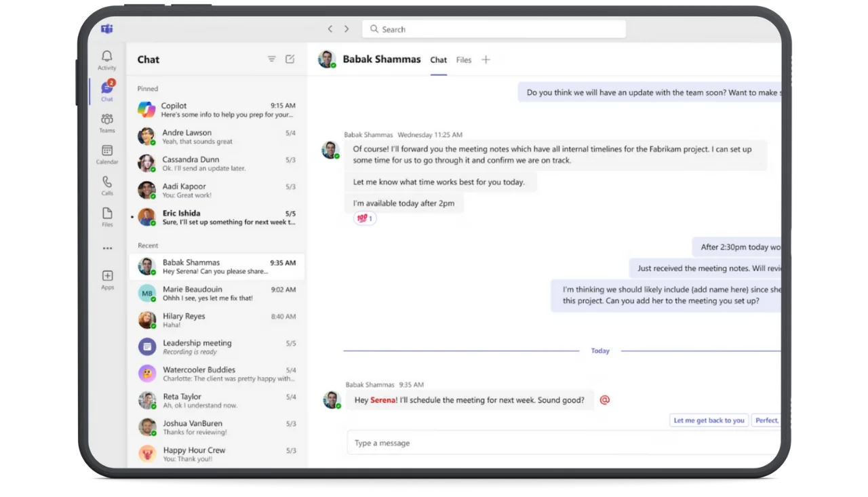Open the chat filter icon

tap(271, 59)
